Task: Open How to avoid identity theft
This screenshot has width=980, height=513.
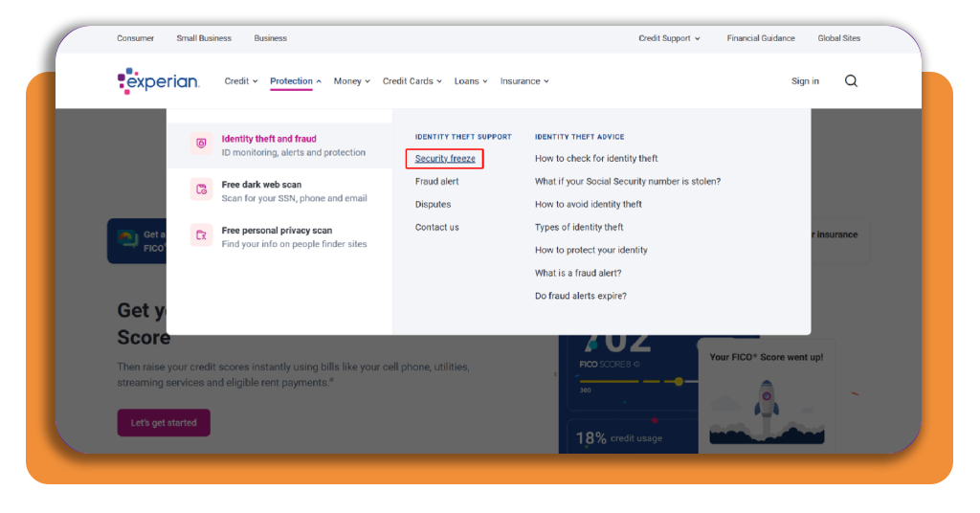Action: click(x=589, y=204)
